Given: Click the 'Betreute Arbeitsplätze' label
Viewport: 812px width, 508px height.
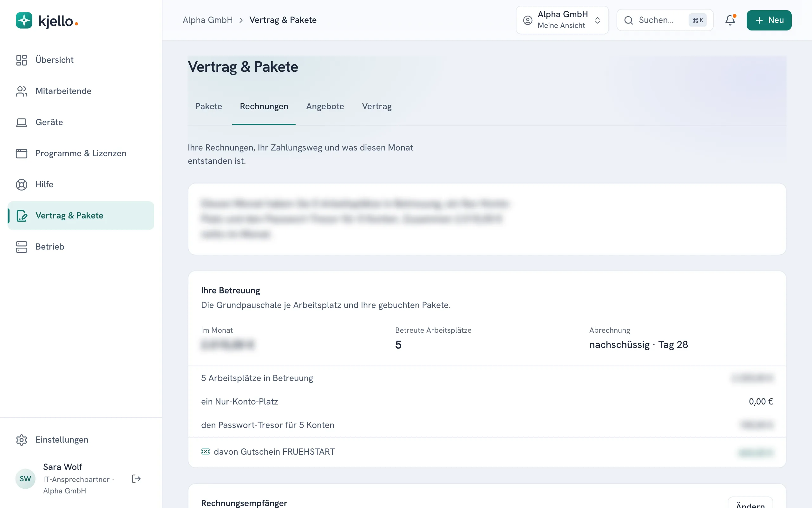Looking at the screenshot, I should click(433, 330).
